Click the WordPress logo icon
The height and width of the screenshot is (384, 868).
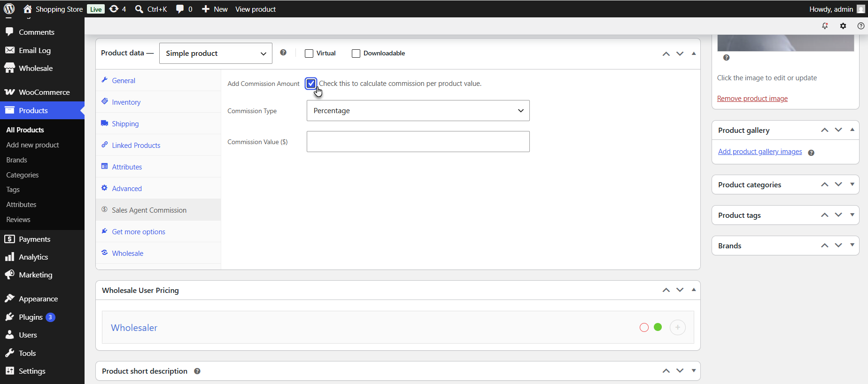pos(9,9)
